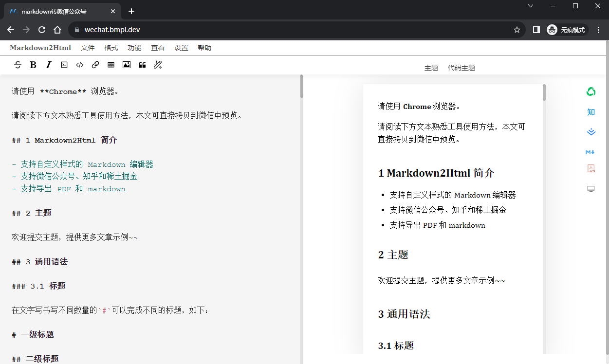Copy to Juejin using blue chevron icon

point(591,132)
